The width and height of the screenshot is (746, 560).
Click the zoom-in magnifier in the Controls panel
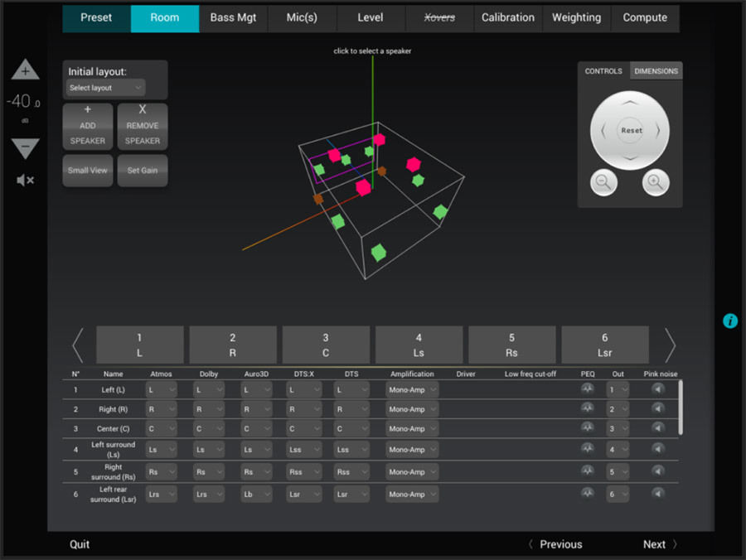(656, 183)
